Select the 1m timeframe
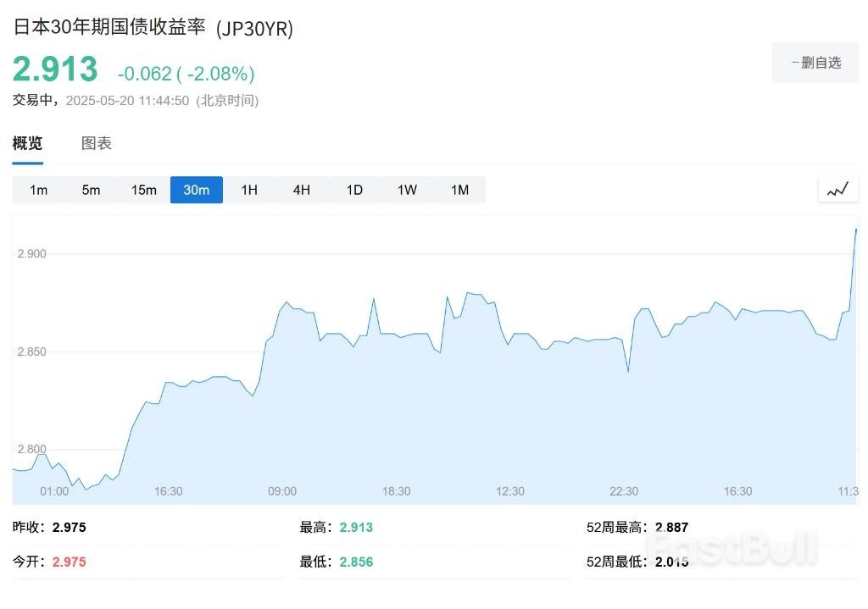This screenshot has width=868, height=609. [38, 190]
